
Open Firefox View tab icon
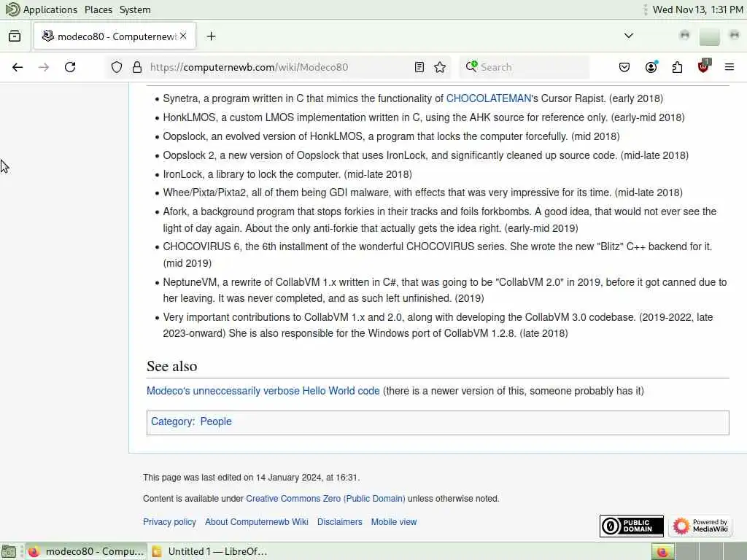pyautogui.click(x=15, y=36)
